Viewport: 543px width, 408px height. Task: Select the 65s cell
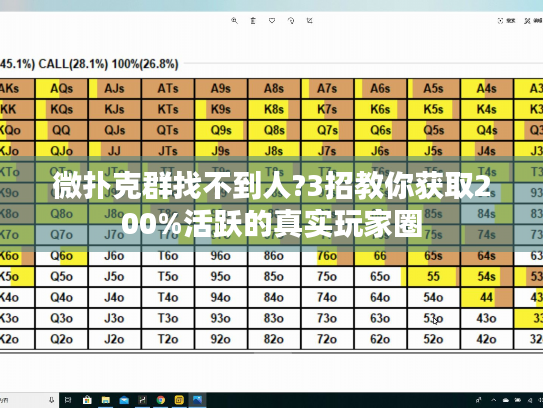click(x=434, y=256)
